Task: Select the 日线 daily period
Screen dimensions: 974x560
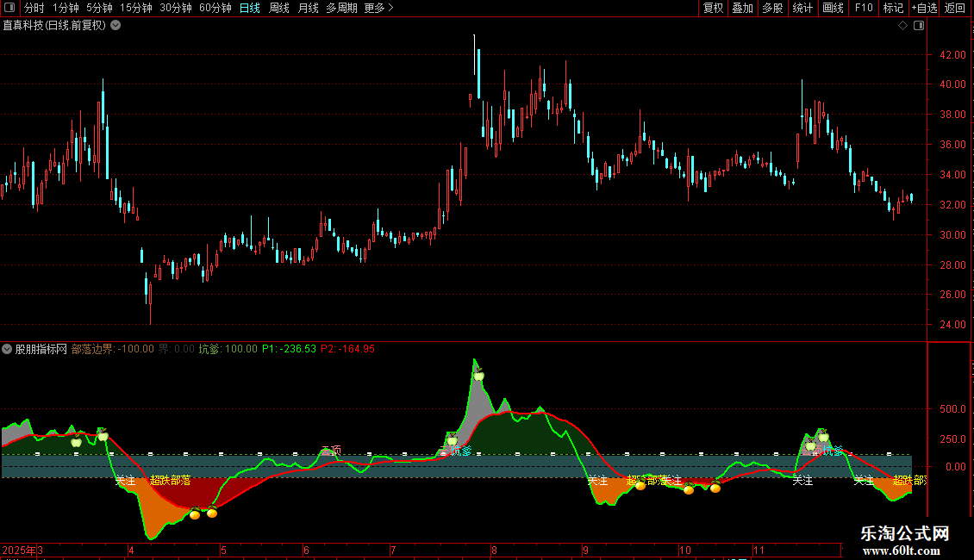Action: [250, 8]
